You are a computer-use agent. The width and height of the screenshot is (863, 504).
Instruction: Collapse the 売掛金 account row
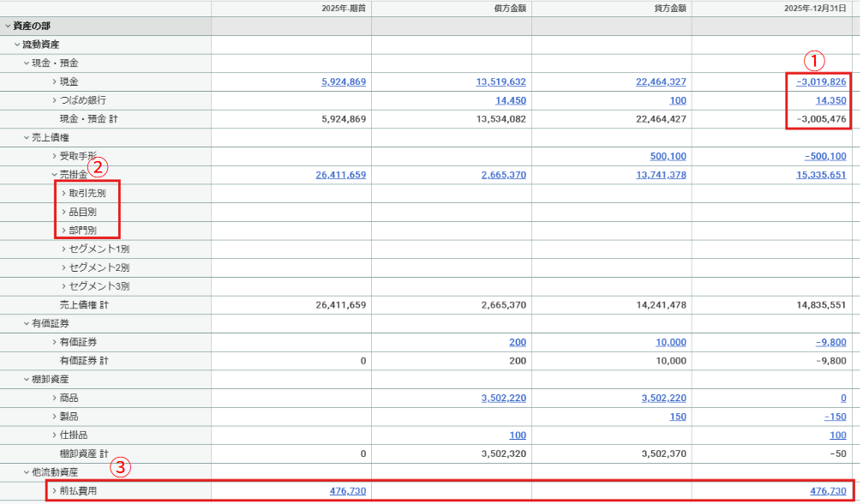[55, 175]
